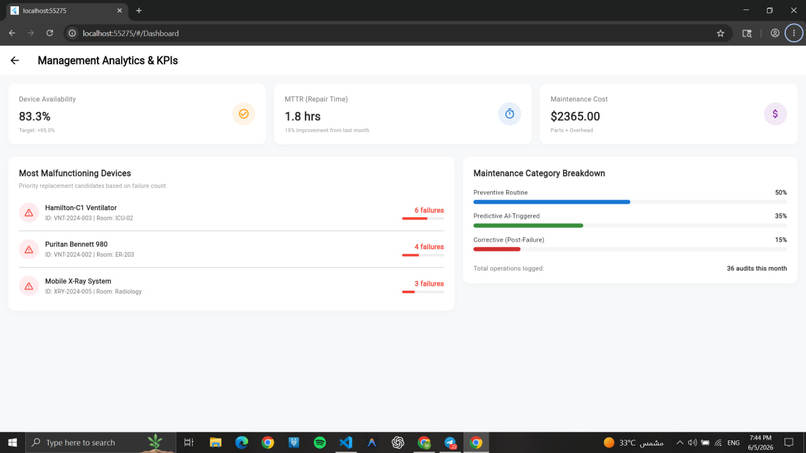Click the Most Malfunctioning Devices heading
The height and width of the screenshot is (453, 806).
point(75,173)
